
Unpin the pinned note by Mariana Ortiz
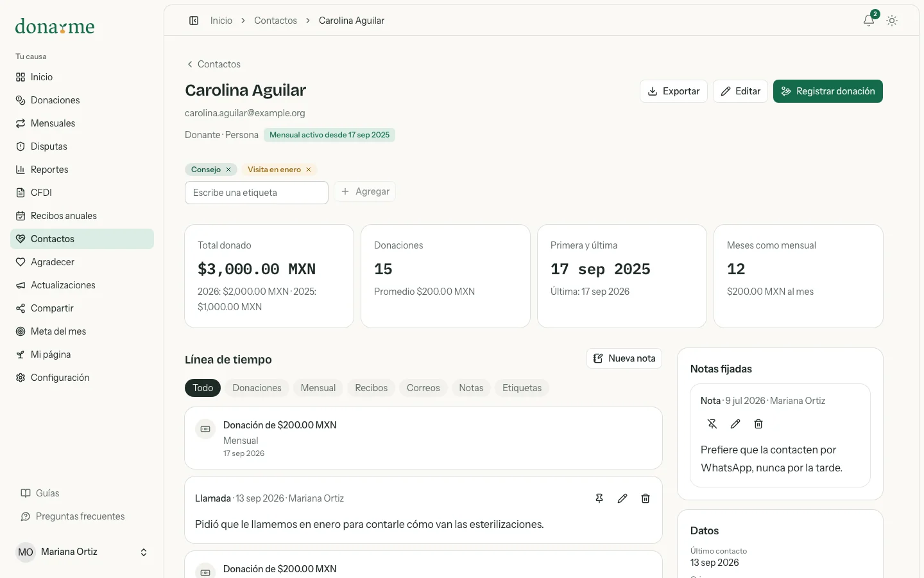tap(712, 424)
